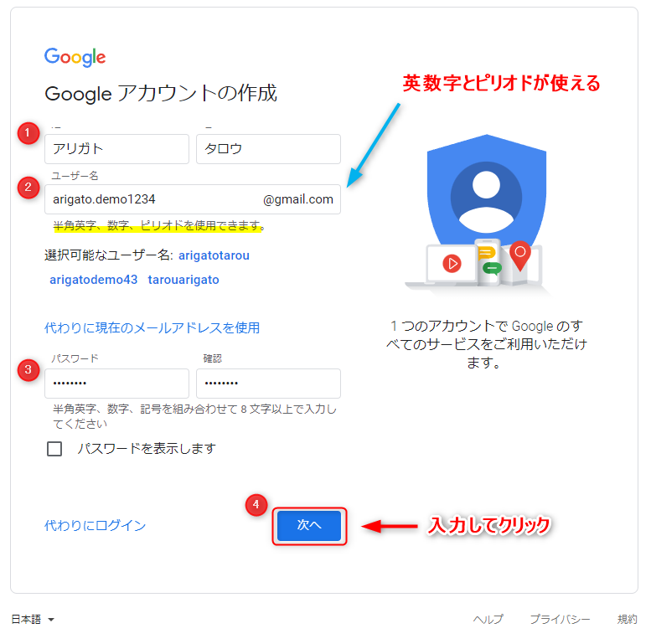Click the red map pin icon in illustration
651x644 pixels.
click(x=520, y=255)
